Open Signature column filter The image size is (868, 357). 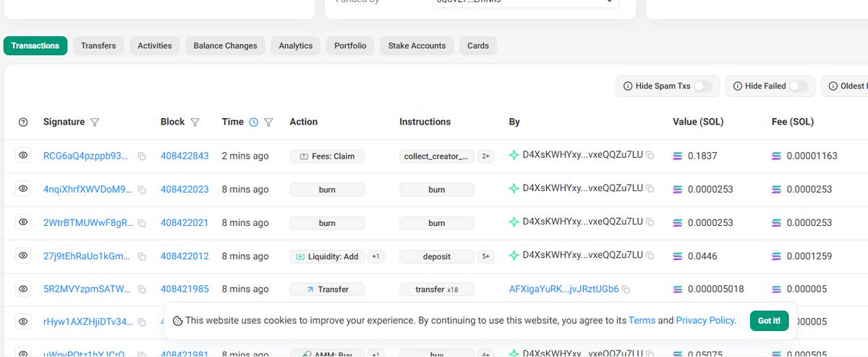[95, 122]
